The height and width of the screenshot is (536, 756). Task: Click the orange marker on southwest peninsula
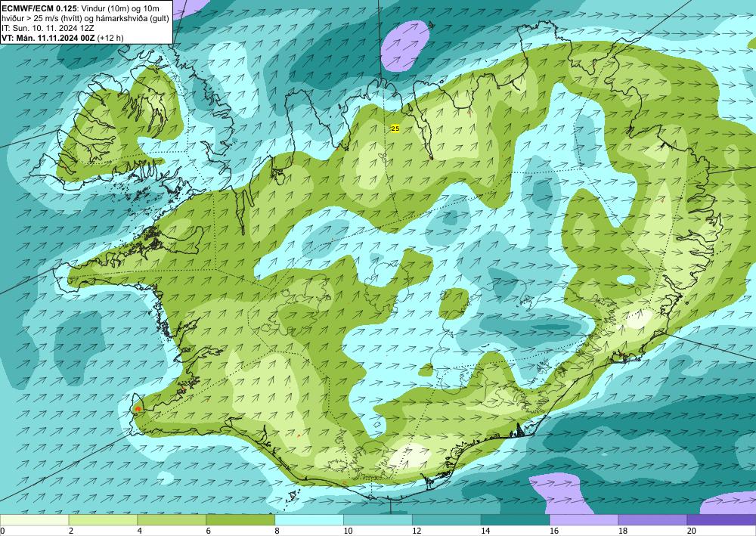(x=138, y=409)
